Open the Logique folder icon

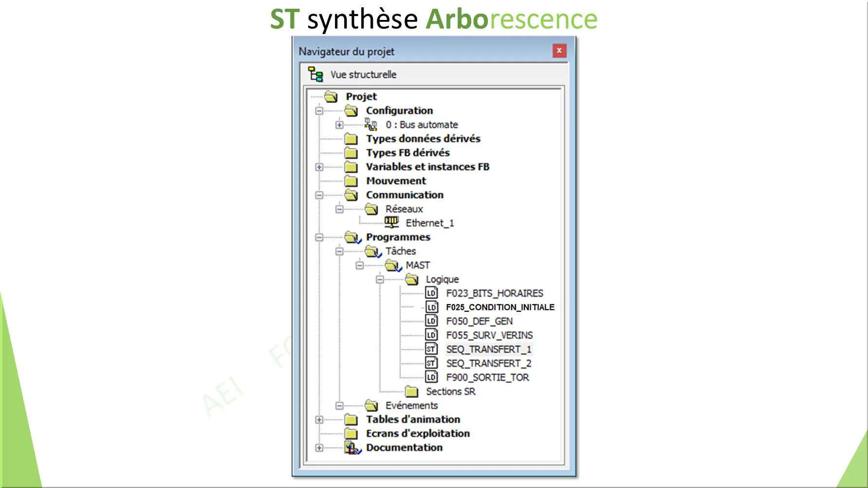tap(411, 279)
